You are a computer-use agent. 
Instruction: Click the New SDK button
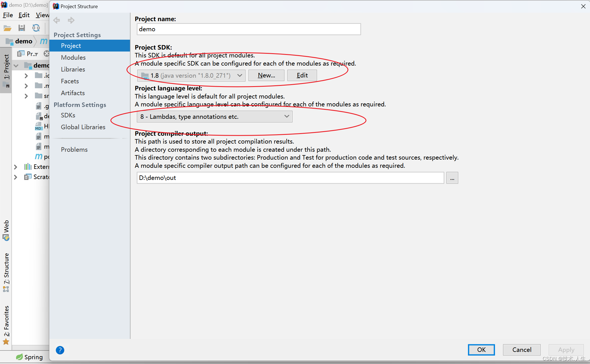tap(266, 75)
